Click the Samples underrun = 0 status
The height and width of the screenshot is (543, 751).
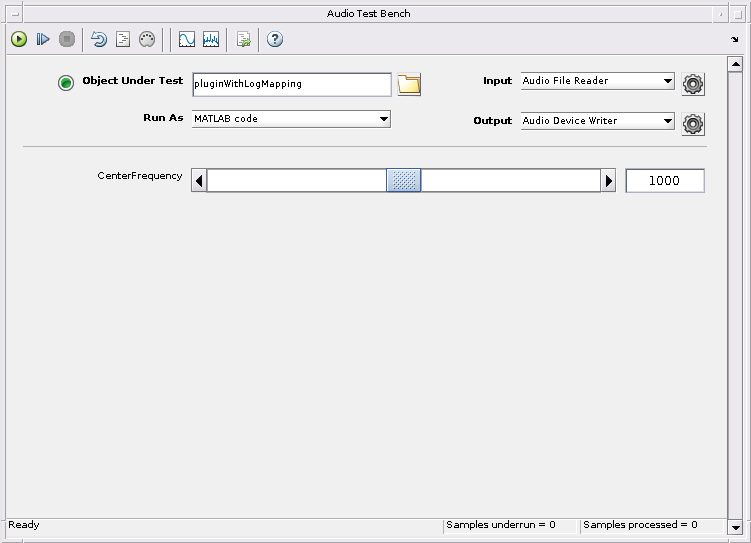[501, 525]
